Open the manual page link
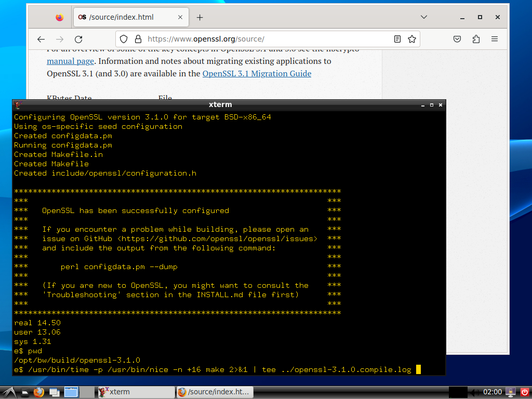Viewport: 532px width, 399px height. [70, 61]
